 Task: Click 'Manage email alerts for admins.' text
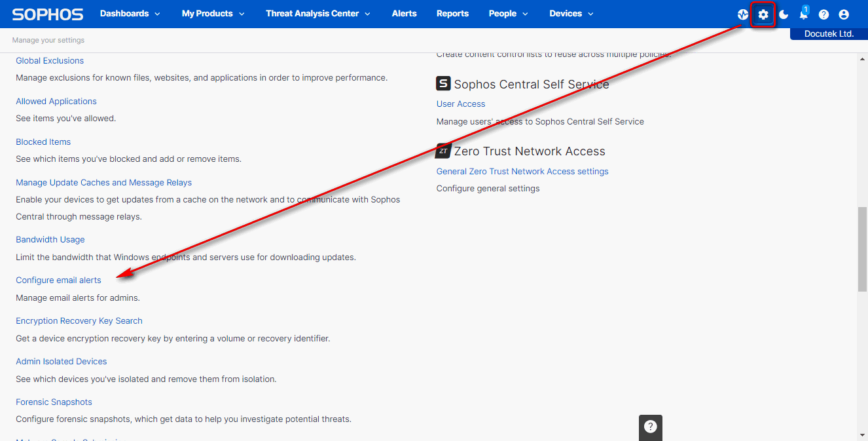coord(78,297)
